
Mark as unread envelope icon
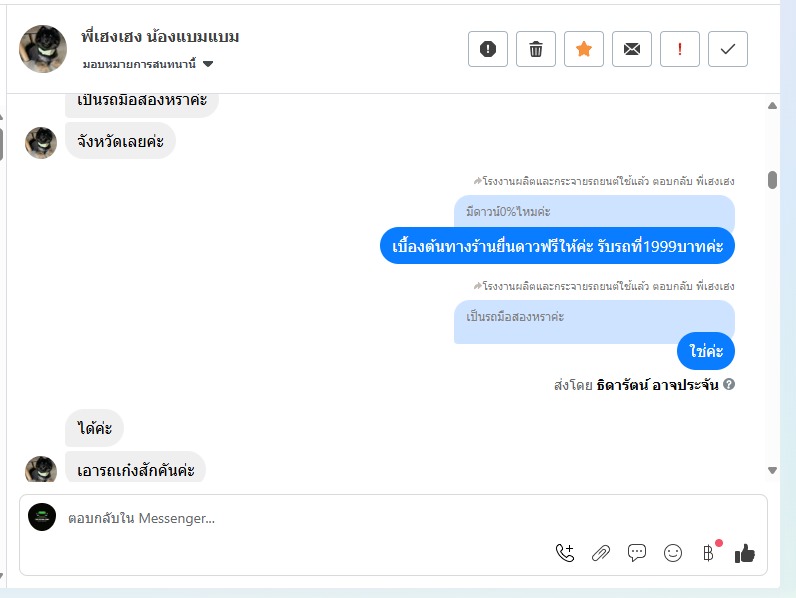(x=632, y=49)
